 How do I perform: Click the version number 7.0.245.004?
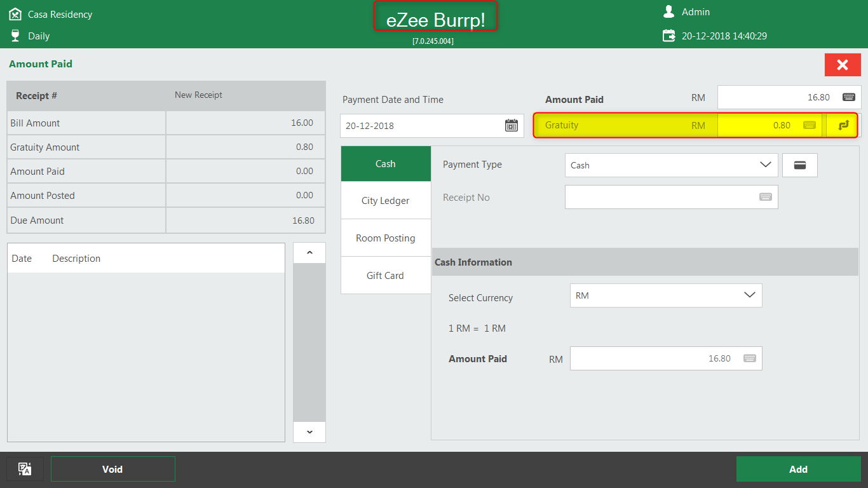click(x=433, y=41)
